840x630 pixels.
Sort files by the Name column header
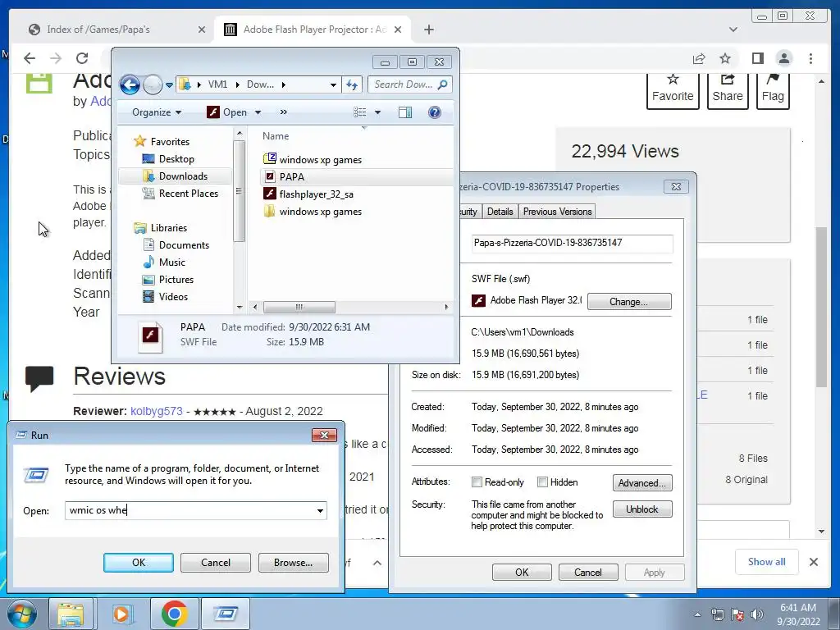pyautogui.click(x=276, y=136)
